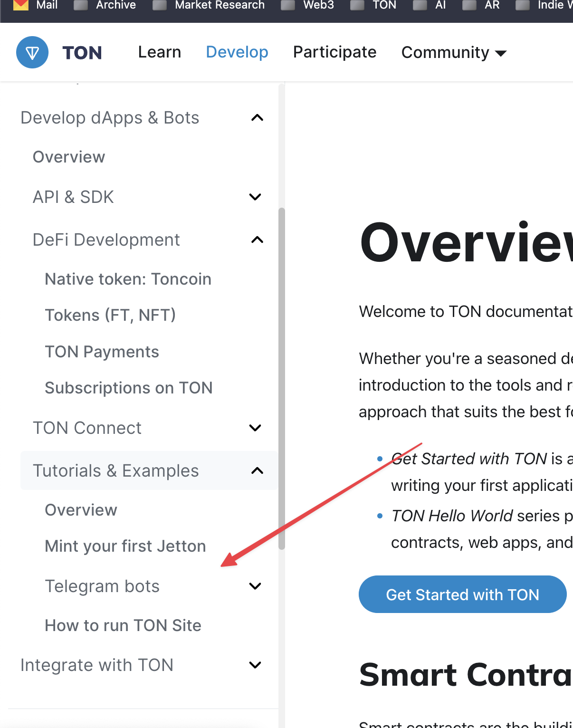Open the Archive bookmarks folder
The width and height of the screenshot is (573, 728).
pyautogui.click(x=105, y=6)
